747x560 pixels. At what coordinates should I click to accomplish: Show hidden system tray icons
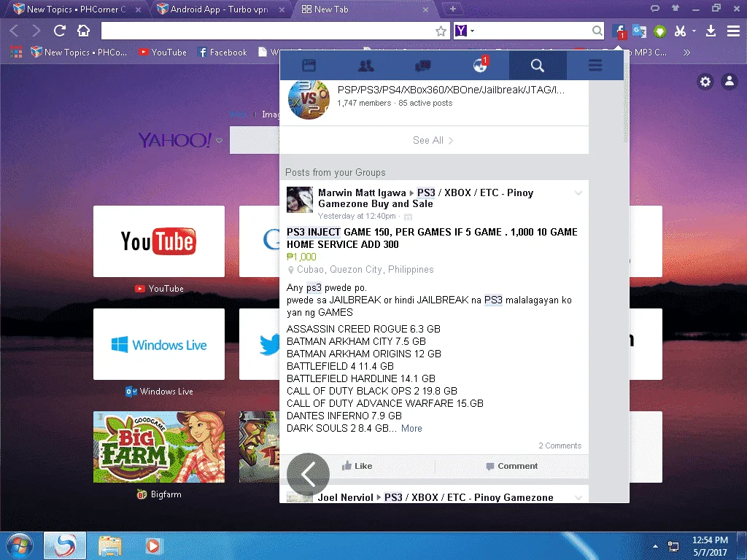[x=656, y=546]
